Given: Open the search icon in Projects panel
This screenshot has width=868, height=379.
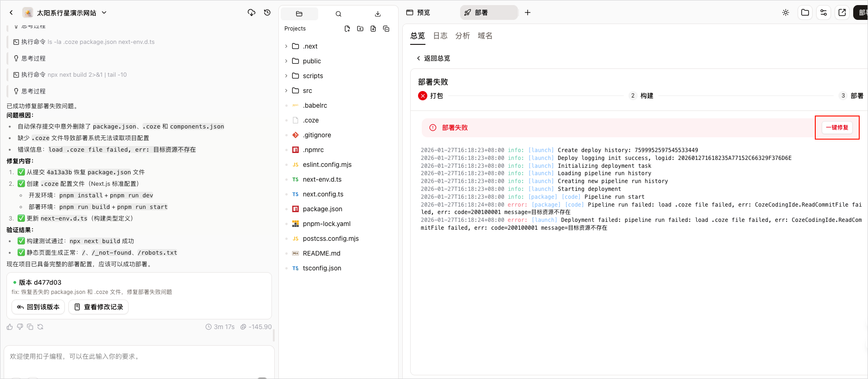Looking at the screenshot, I should pos(339,14).
